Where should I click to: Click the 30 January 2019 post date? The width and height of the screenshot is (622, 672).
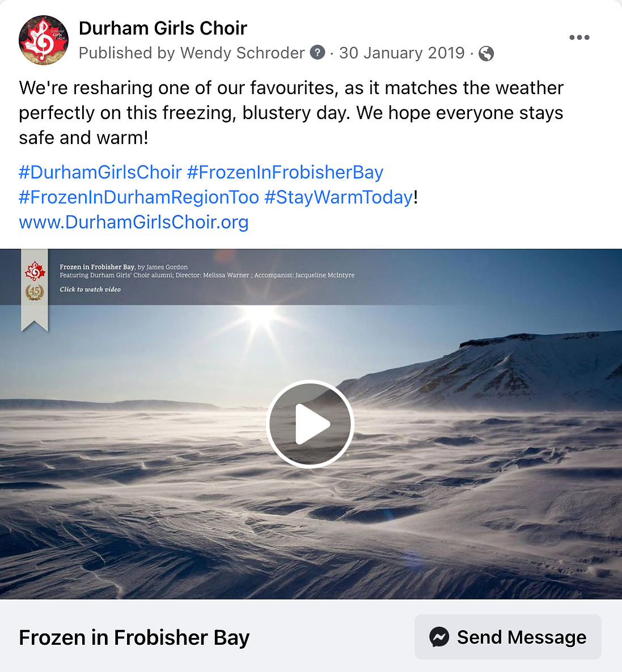[x=402, y=53]
